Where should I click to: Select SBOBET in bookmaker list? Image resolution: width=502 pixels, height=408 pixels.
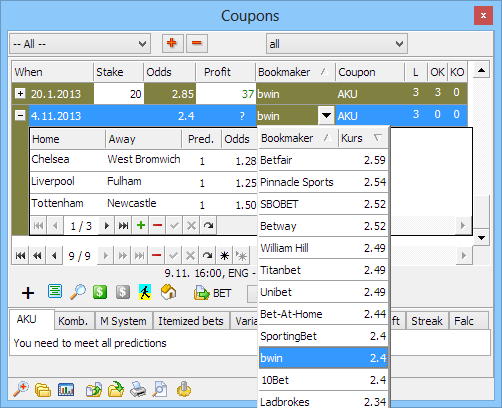coord(323,204)
